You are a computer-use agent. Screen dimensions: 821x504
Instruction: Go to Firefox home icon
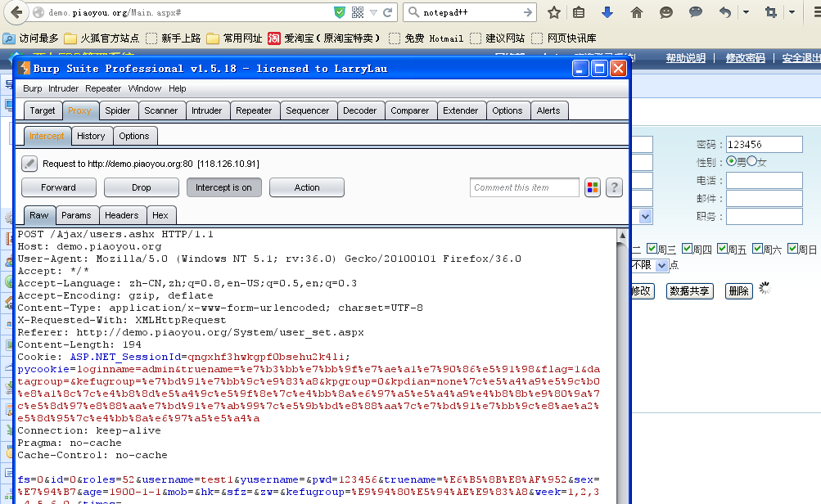[637, 12]
